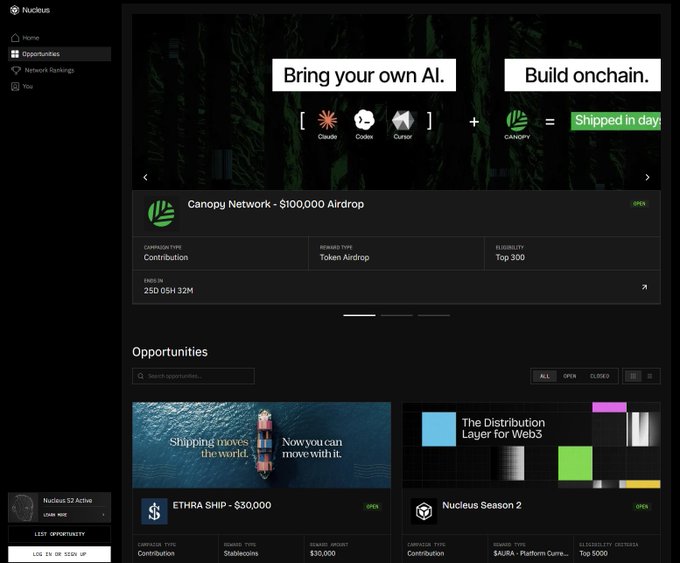
Task: Select third carousel indicator
Action: tap(434, 315)
